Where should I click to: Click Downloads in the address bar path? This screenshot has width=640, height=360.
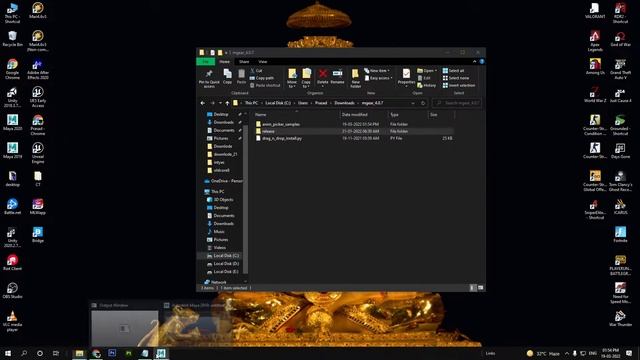click(x=344, y=103)
